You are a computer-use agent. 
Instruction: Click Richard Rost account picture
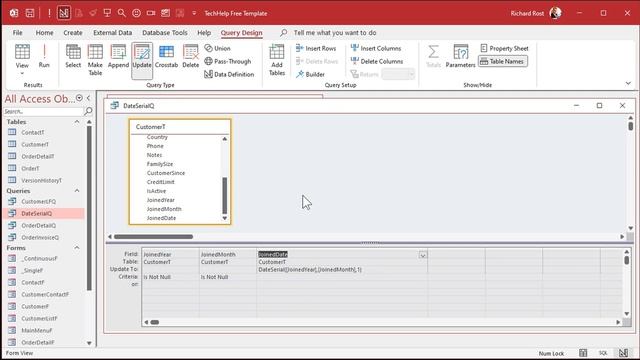(x=556, y=13)
